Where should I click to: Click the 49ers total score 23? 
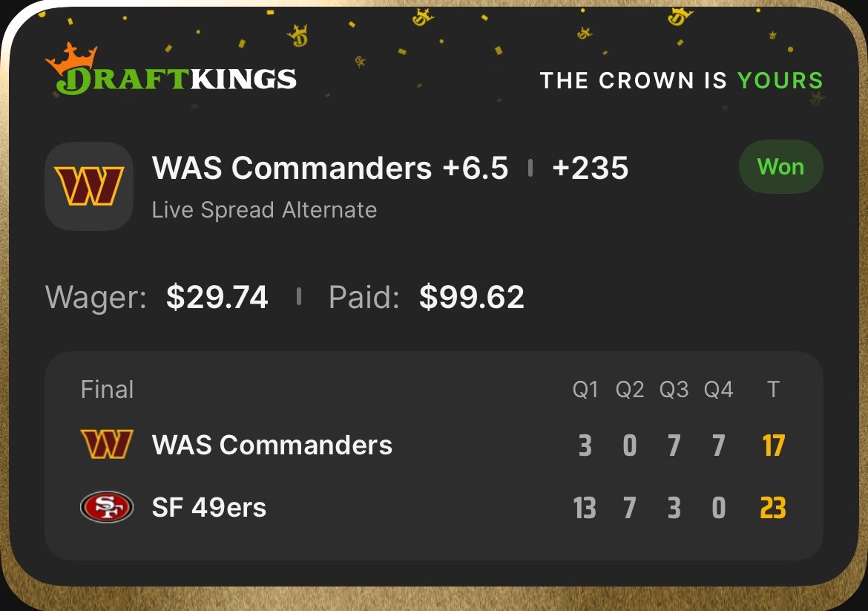tap(773, 507)
